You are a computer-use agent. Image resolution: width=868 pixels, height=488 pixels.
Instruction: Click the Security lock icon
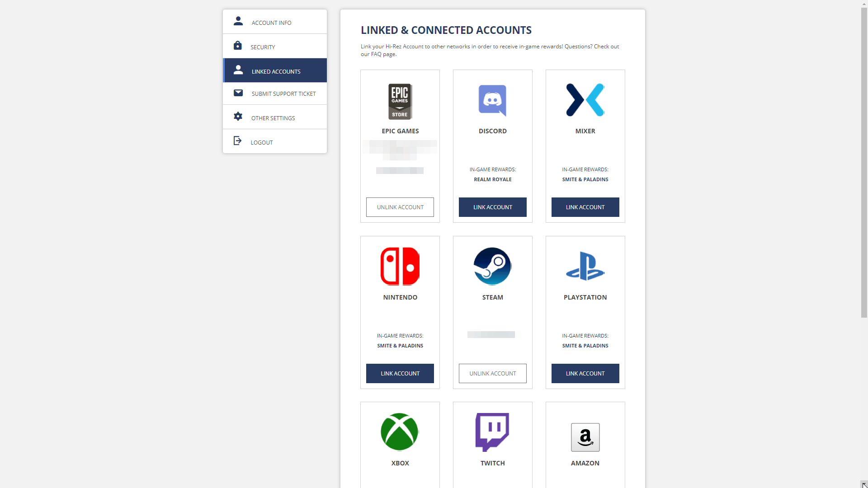(x=238, y=46)
